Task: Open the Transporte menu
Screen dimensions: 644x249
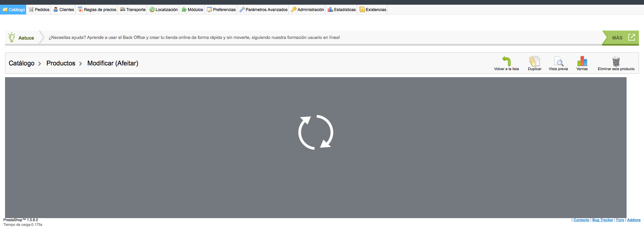Action: 133,9
